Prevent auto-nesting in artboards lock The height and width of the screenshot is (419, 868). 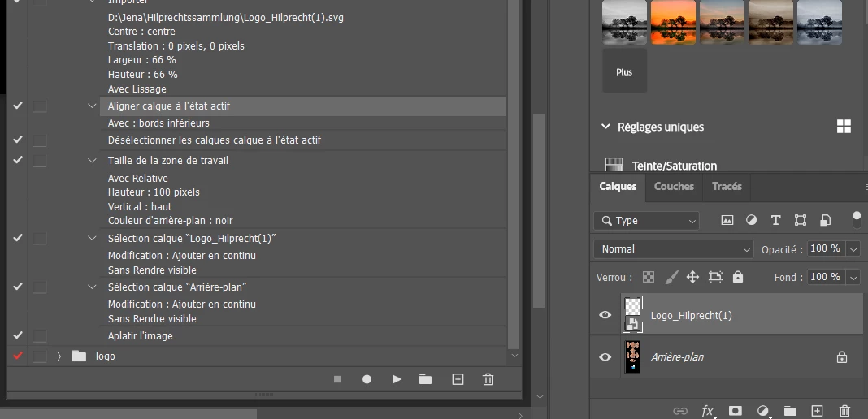tap(715, 277)
